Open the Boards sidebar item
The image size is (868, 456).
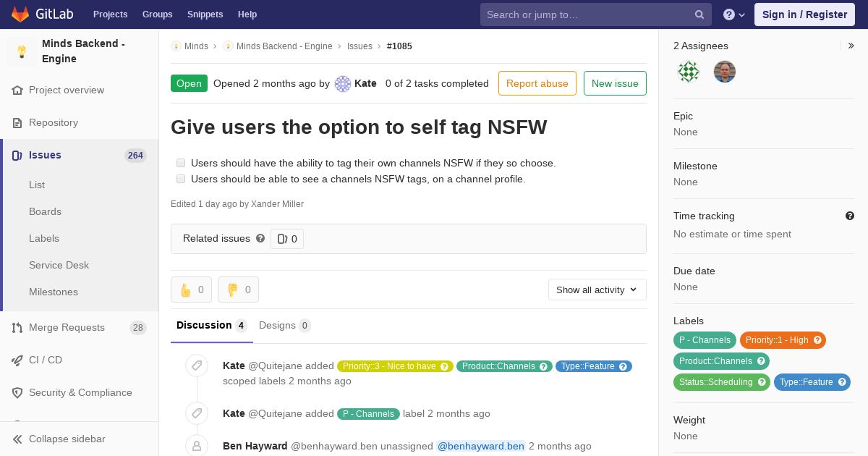click(x=45, y=211)
